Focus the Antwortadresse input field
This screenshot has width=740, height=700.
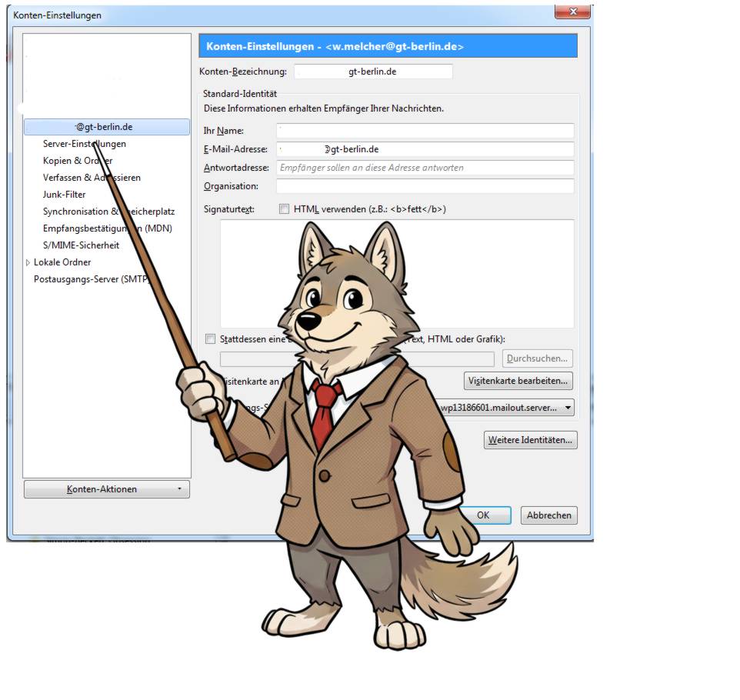tap(425, 168)
